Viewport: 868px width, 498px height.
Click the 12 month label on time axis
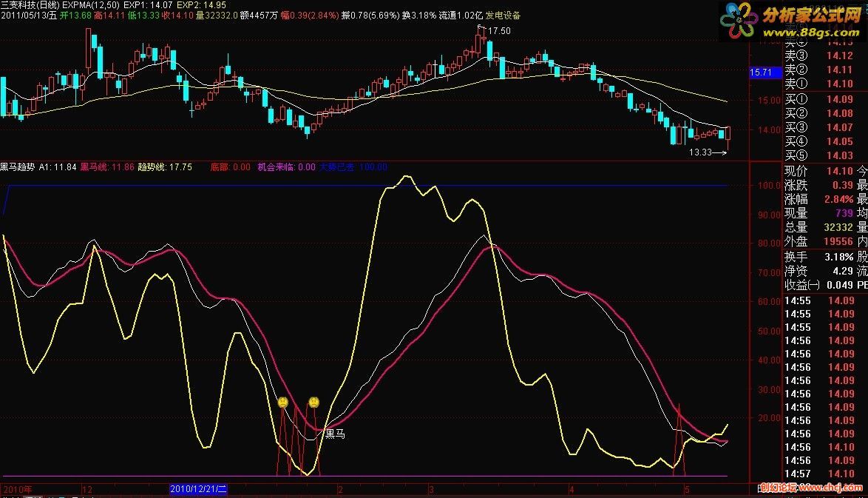pos(87,490)
